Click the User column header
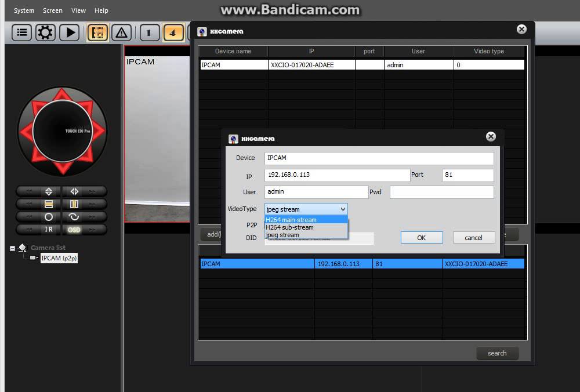 coord(419,51)
